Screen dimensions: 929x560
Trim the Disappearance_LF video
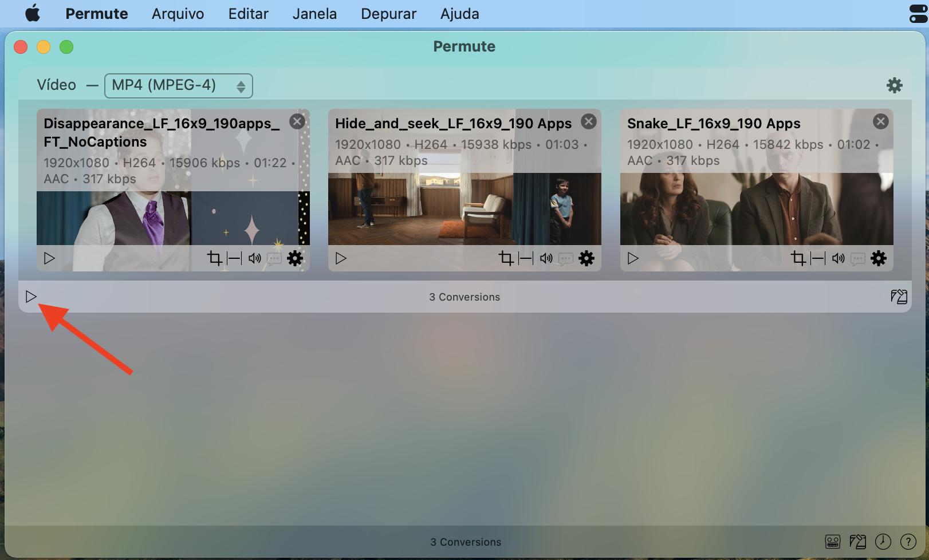tap(234, 258)
